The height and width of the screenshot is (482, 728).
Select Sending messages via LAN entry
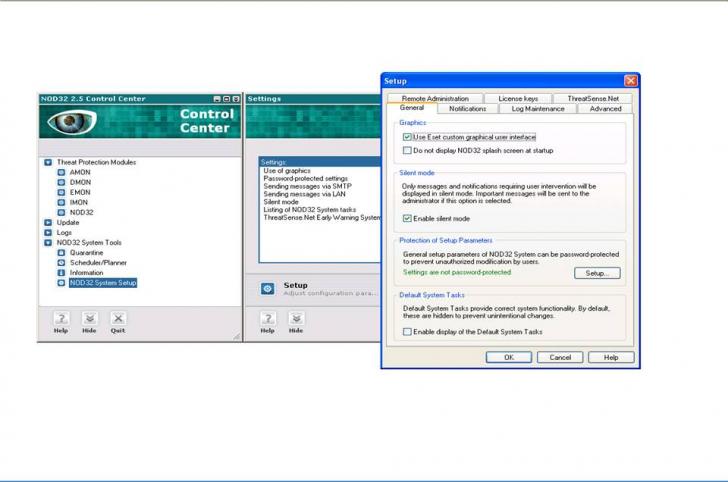pyautogui.click(x=305, y=194)
